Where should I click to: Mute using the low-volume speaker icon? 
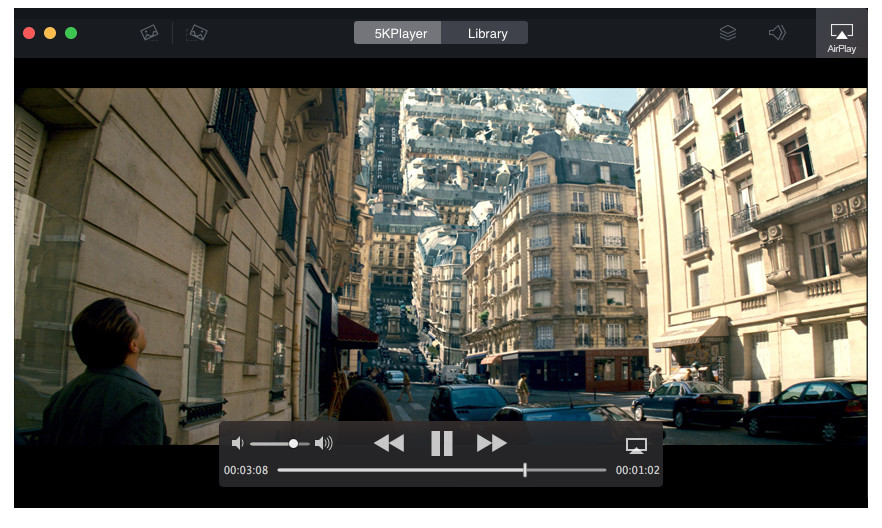pos(237,444)
